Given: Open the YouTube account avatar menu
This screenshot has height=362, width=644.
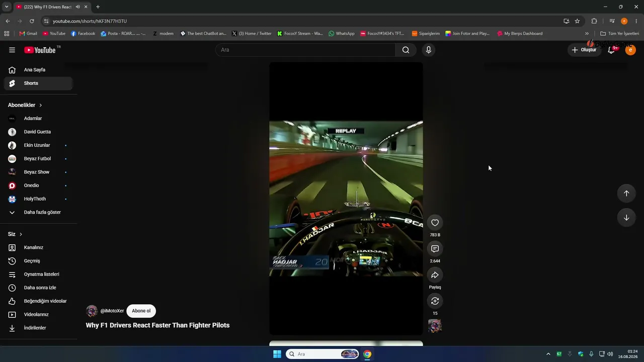Looking at the screenshot, I should click(x=630, y=50).
